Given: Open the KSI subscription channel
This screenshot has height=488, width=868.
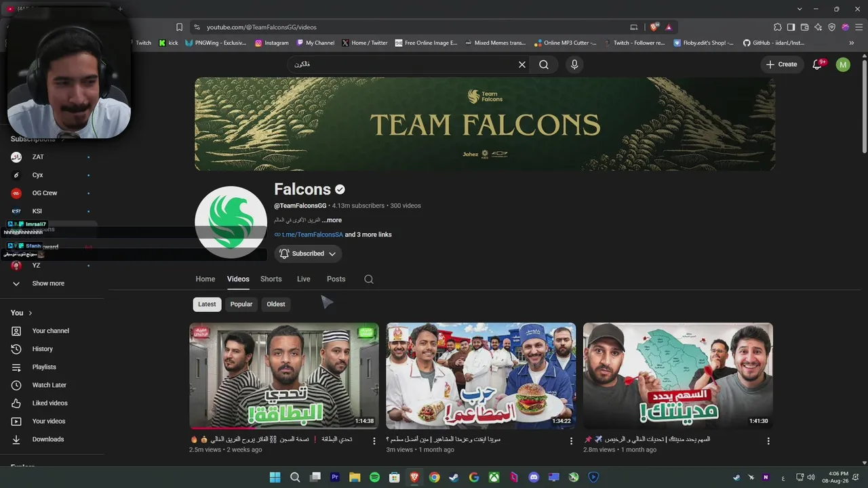Looking at the screenshot, I should (37, 211).
